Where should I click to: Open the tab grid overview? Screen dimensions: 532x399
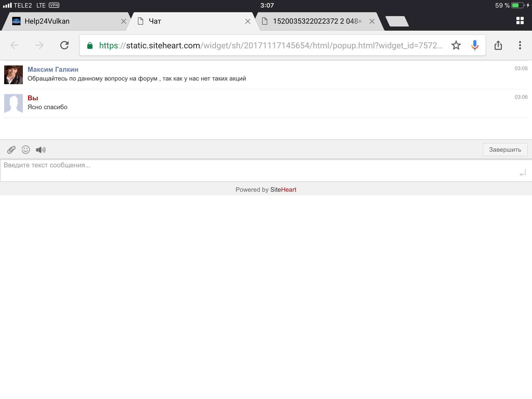click(520, 21)
